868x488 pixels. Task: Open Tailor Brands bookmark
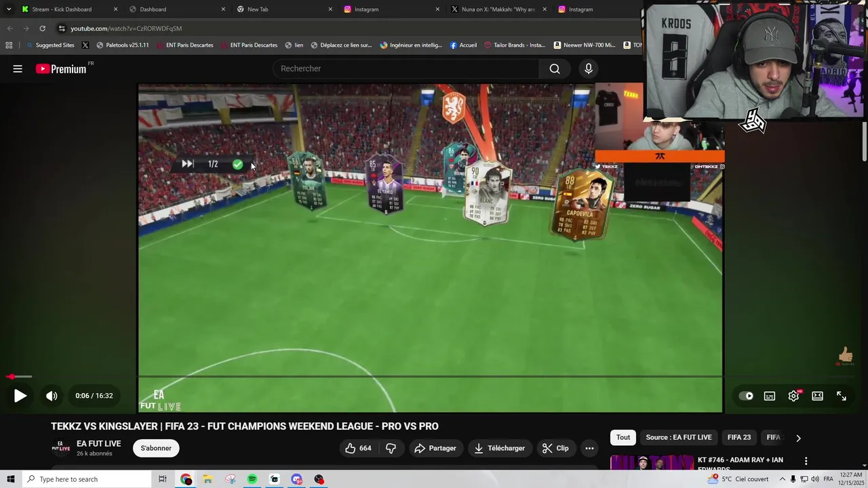[x=515, y=45]
